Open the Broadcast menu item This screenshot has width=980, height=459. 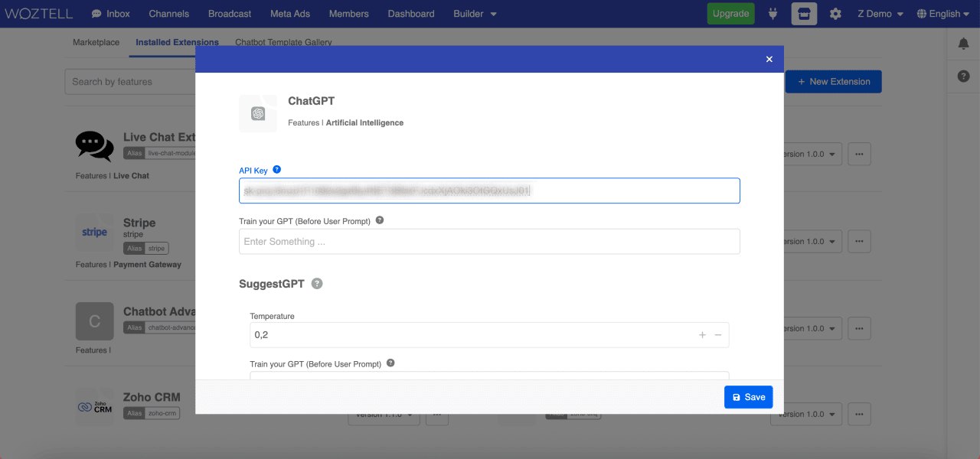point(230,14)
